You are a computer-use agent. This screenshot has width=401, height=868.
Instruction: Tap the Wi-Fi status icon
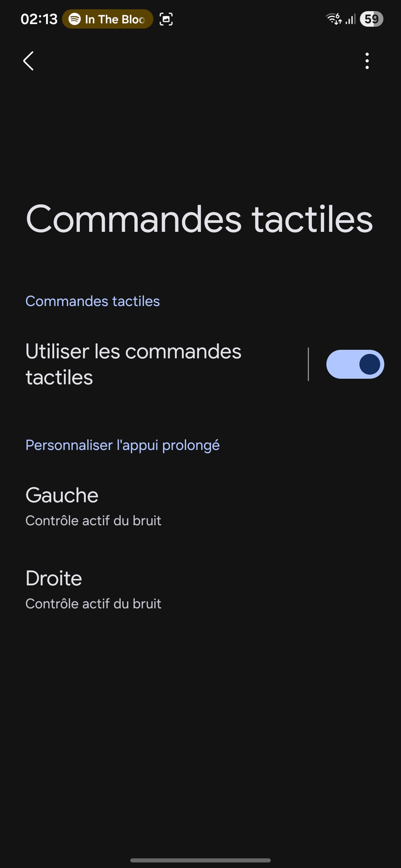334,19
